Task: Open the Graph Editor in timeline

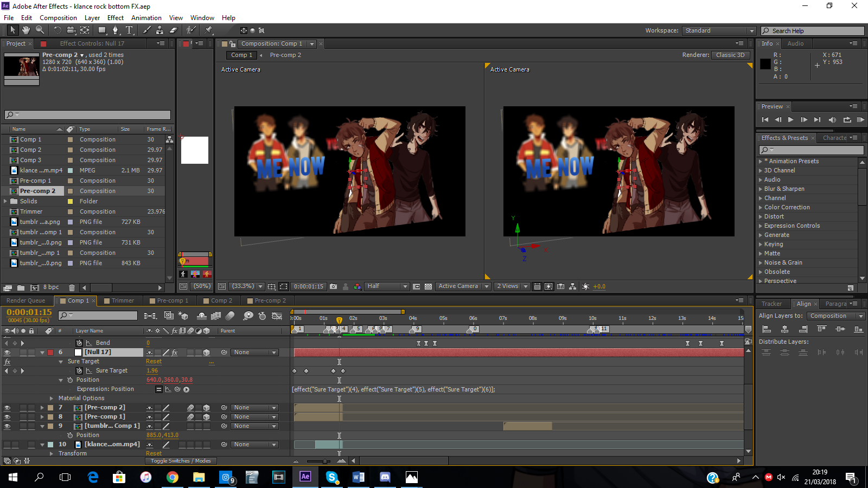Action: [277, 316]
